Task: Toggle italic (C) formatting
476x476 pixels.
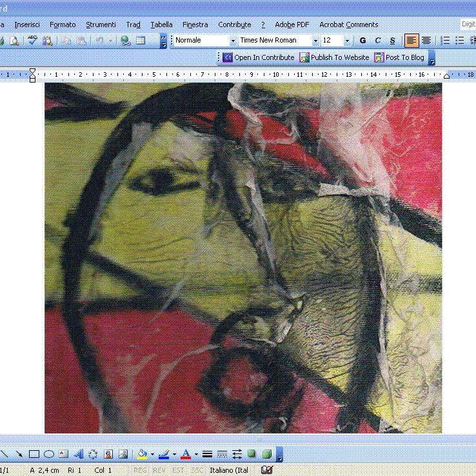Action: 378,41
